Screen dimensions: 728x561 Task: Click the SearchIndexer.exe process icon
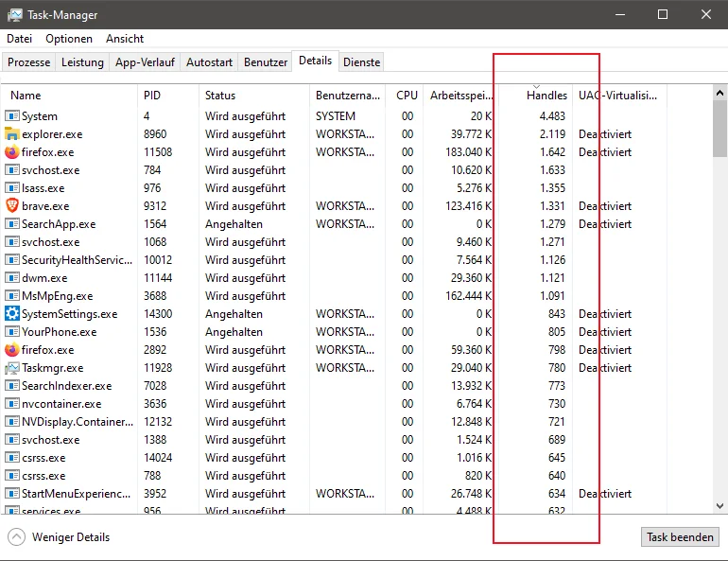tap(12, 385)
